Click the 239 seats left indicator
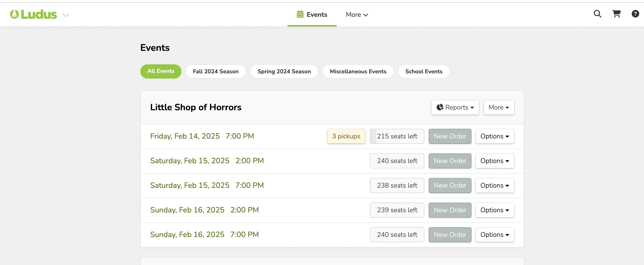The height and width of the screenshot is (265, 644). click(397, 210)
